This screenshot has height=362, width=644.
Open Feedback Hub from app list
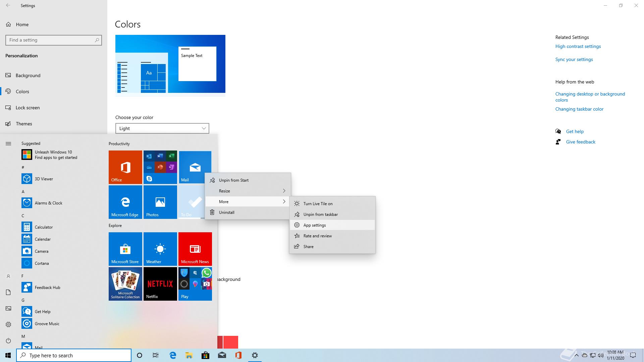60,287
